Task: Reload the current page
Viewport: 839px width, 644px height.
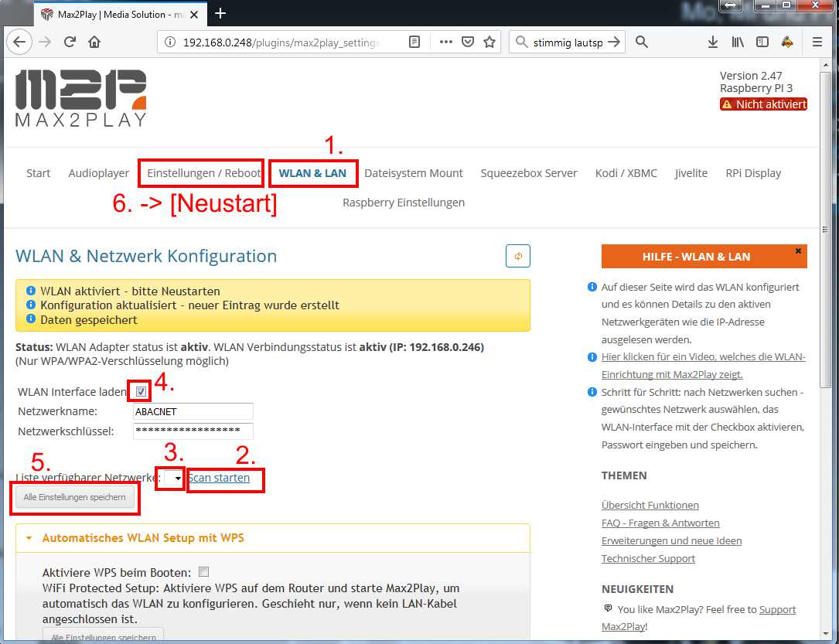Action: pos(70,43)
